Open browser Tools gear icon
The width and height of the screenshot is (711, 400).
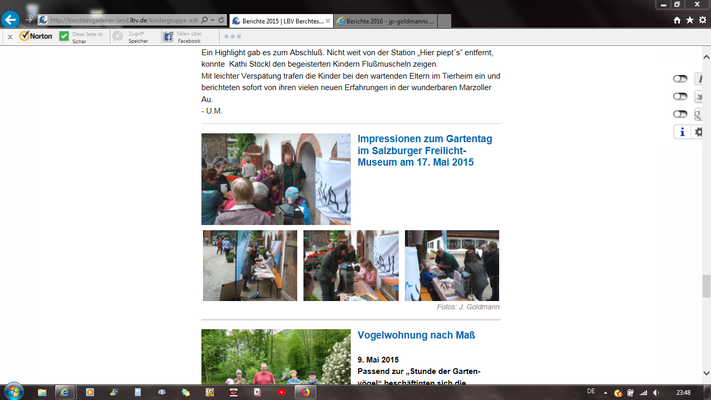702,20
